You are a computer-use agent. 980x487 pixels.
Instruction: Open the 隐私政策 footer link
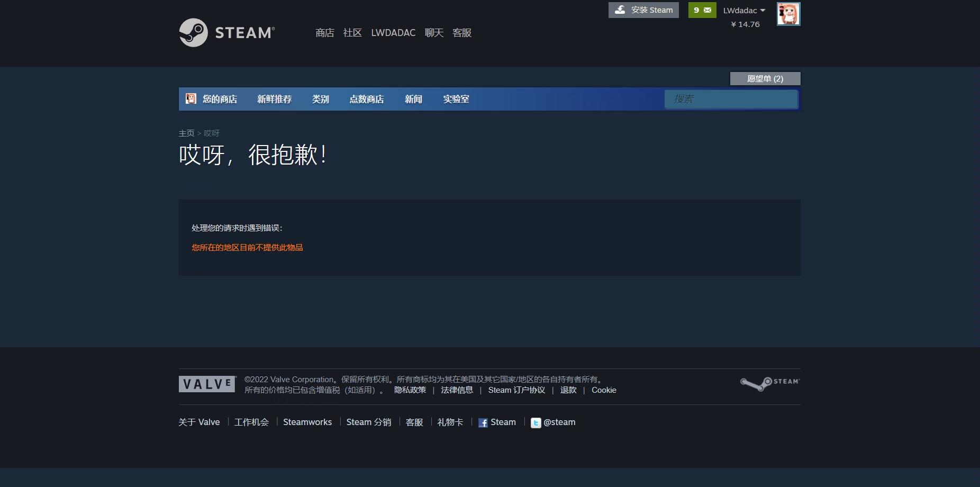click(410, 390)
